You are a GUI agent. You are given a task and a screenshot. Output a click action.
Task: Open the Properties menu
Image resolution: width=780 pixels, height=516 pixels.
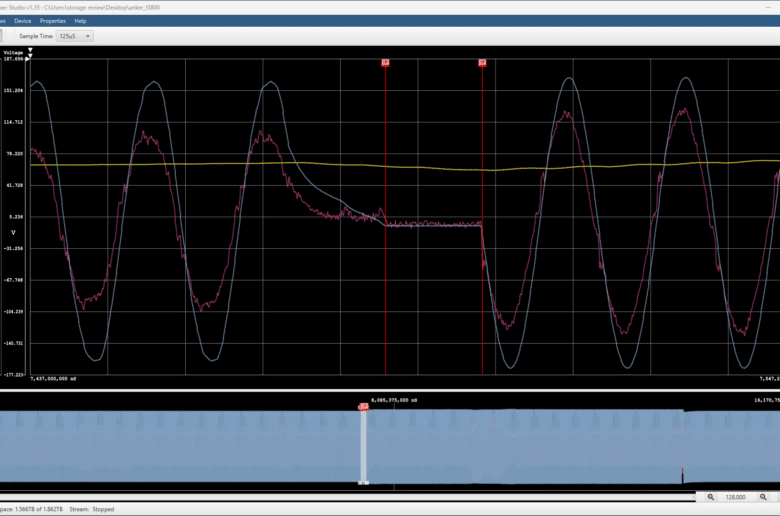point(53,21)
